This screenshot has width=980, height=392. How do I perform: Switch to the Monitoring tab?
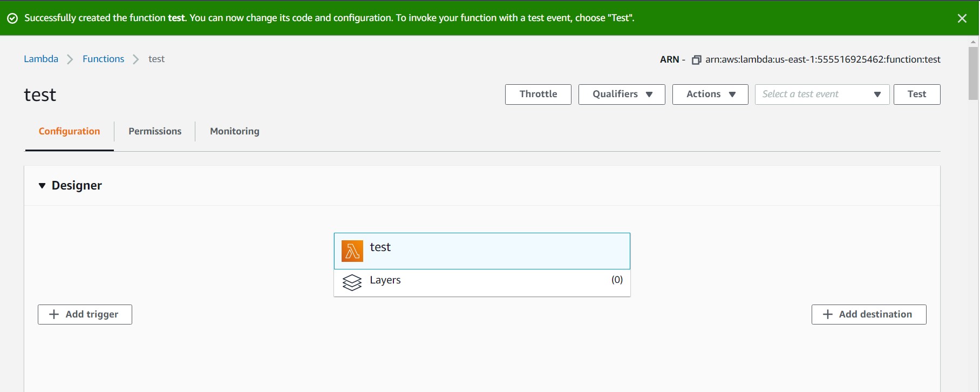pos(235,131)
